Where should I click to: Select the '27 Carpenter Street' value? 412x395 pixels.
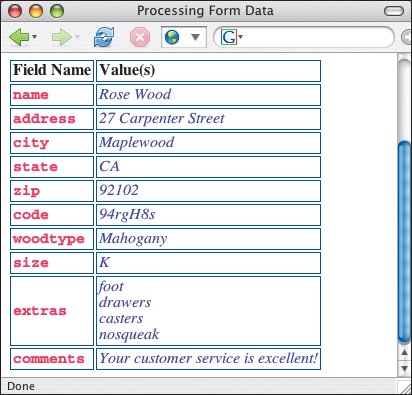point(162,118)
